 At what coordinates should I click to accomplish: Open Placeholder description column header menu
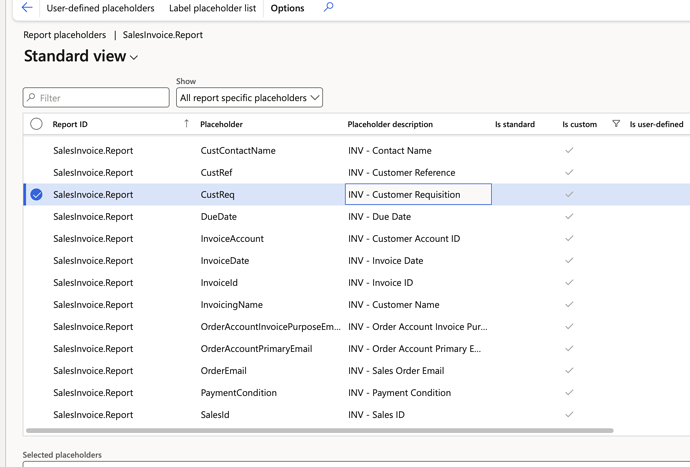pos(390,124)
